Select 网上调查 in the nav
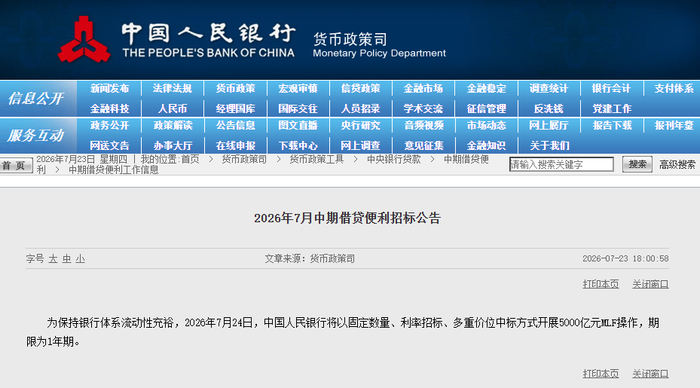 coord(361,146)
